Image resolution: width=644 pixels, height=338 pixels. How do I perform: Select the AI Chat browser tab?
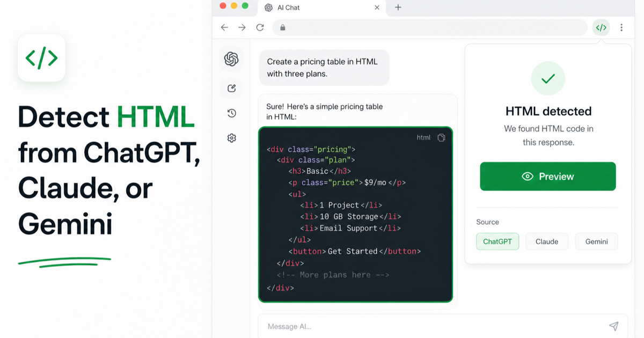322,8
